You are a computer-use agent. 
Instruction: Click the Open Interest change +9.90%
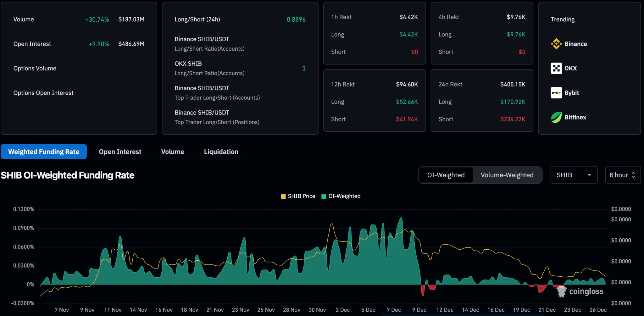click(x=99, y=44)
